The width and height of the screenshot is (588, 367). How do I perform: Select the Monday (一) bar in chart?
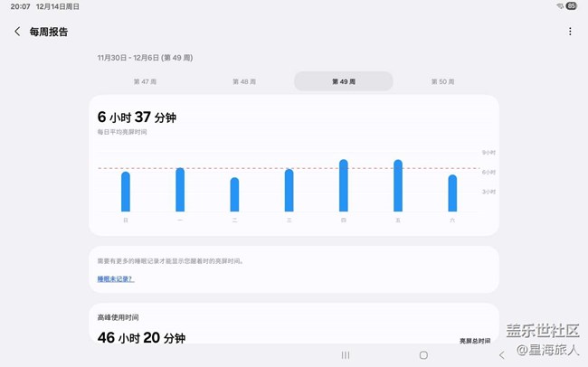coord(180,189)
